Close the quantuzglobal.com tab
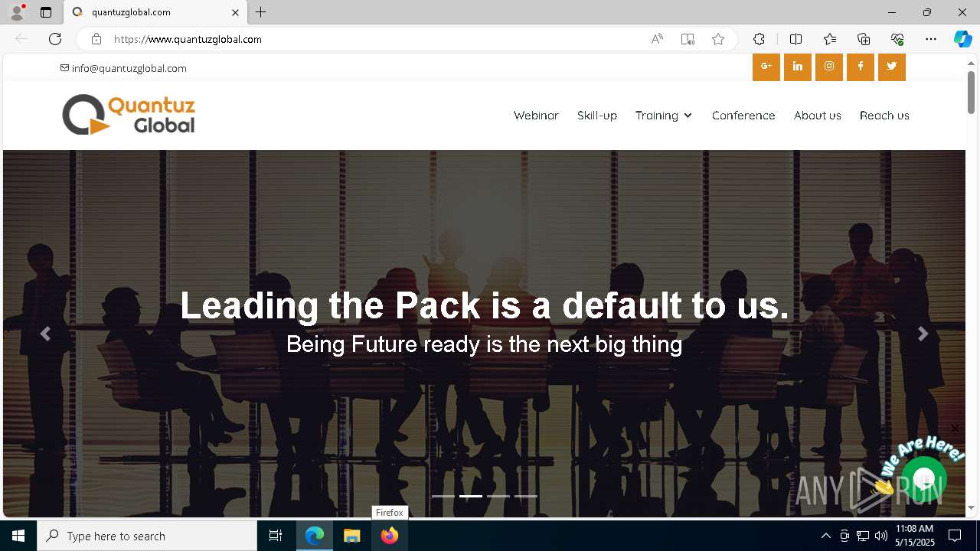This screenshot has height=551, width=980. (235, 12)
